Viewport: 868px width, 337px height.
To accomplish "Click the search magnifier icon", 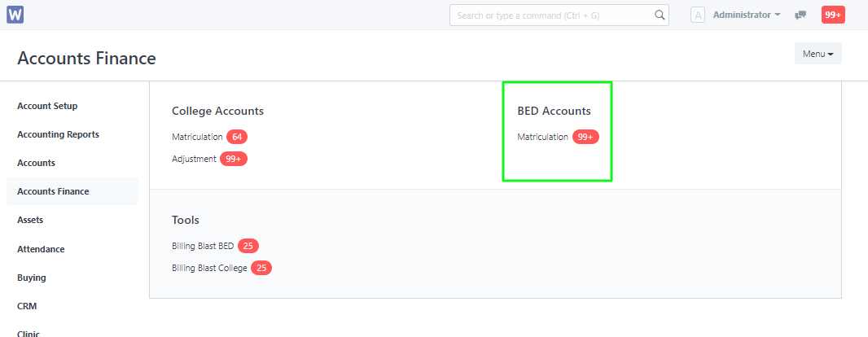I will pyautogui.click(x=660, y=15).
